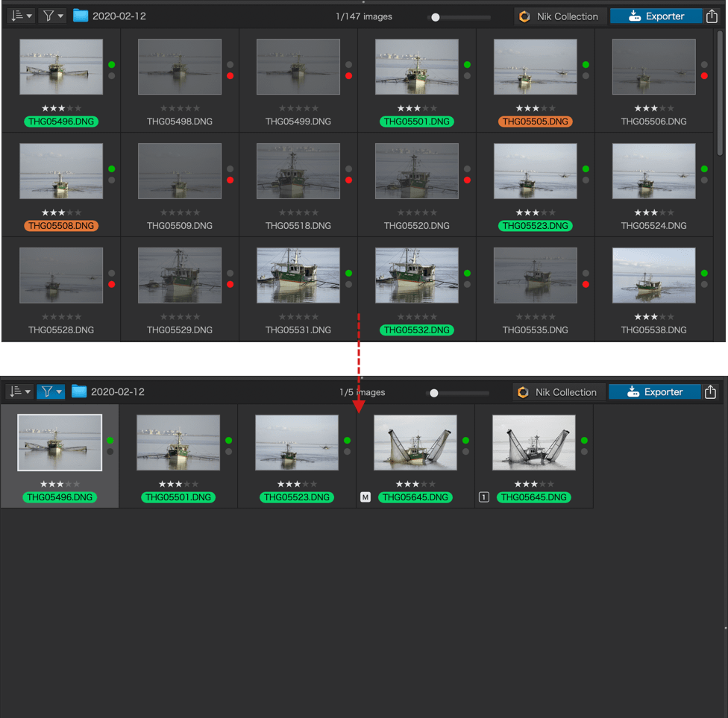Click the THG05509.DNG filename
Image resolution: width=728 pixels, height=718 pixels.
click(x=180, y=226)
